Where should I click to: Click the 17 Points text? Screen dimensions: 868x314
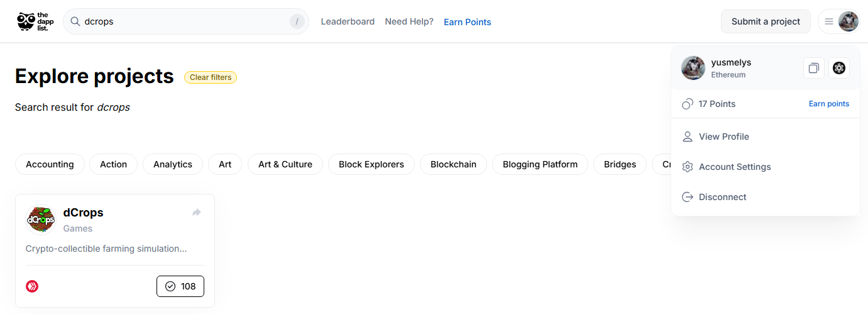[717, 104]
